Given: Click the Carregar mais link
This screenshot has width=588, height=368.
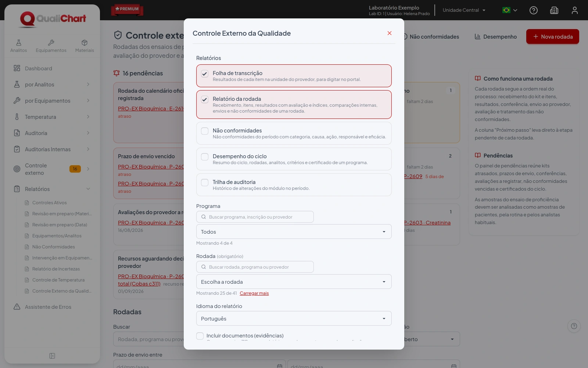Looking at the screenshot, I should pyautogui.click(x=254, y=293).
